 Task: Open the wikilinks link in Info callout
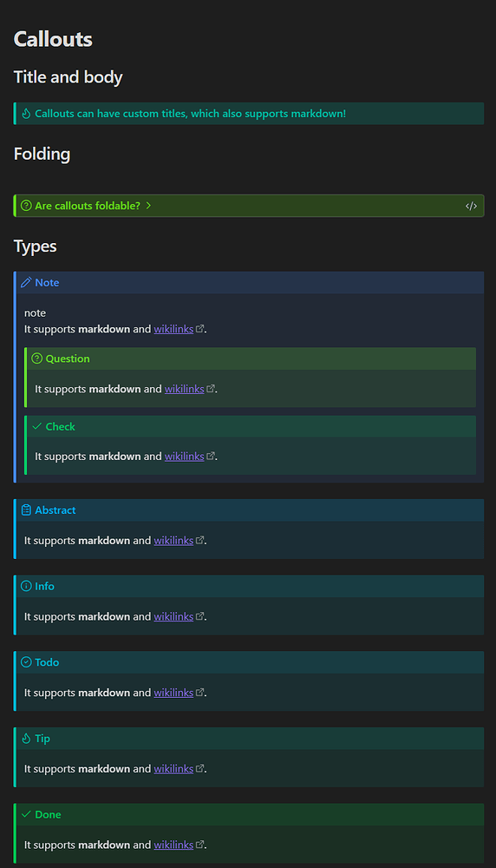(173, 616)
